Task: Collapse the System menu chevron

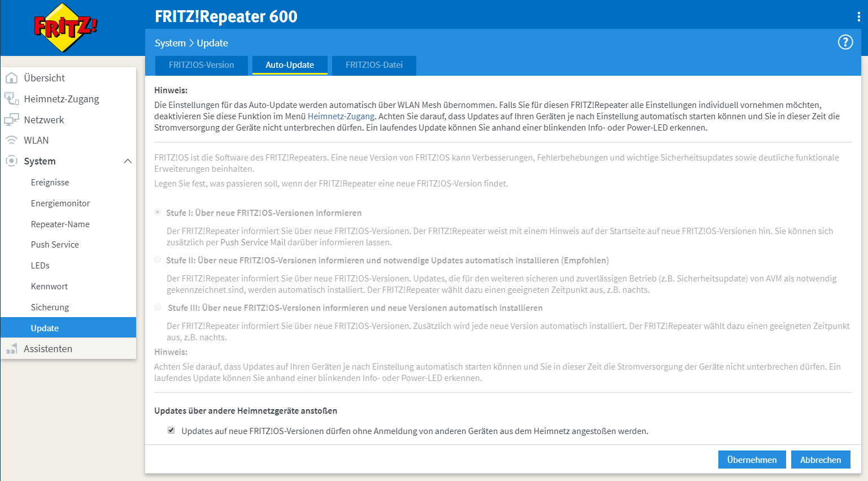Action: point(128,161)
